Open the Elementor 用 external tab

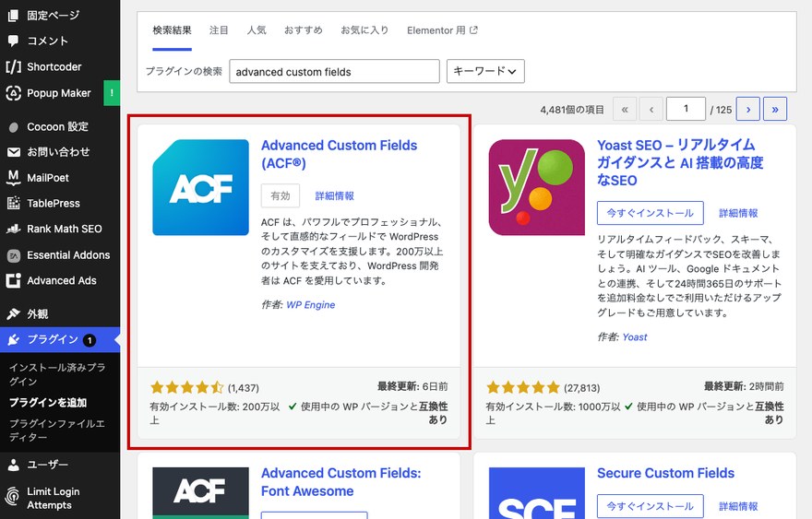click(442, 30)
